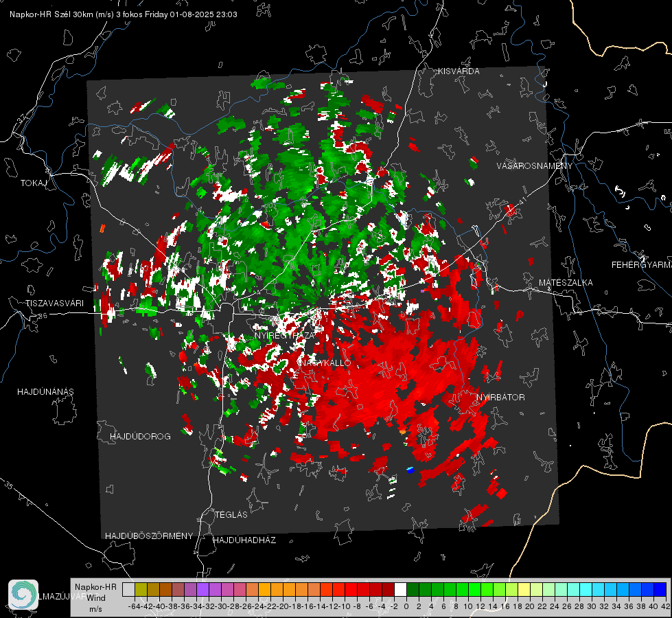The height and width of the screenshot is (618, 672).
Task: Pick the bright yellow legend swatch
Action: [524, 589]
